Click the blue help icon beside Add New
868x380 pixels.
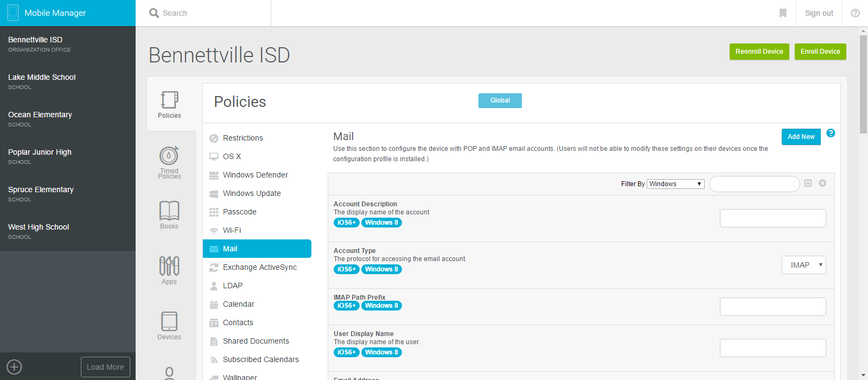point(831,134)
